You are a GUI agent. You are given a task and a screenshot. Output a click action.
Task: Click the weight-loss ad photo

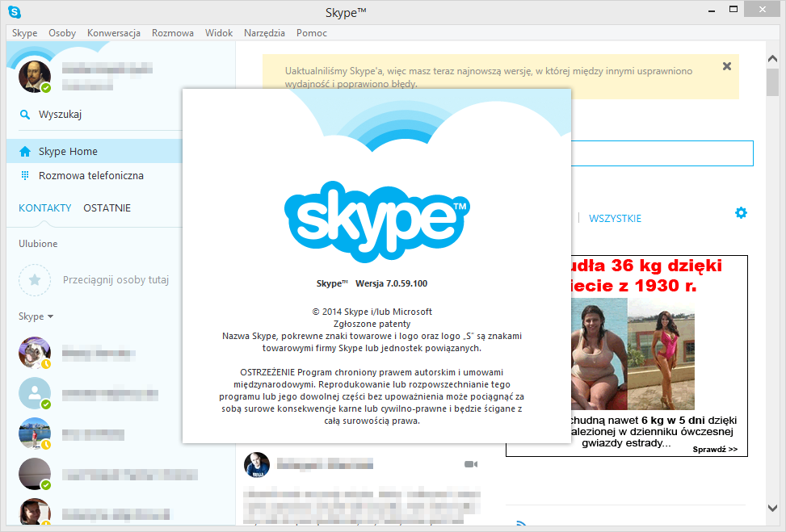[x=633, y=354]
